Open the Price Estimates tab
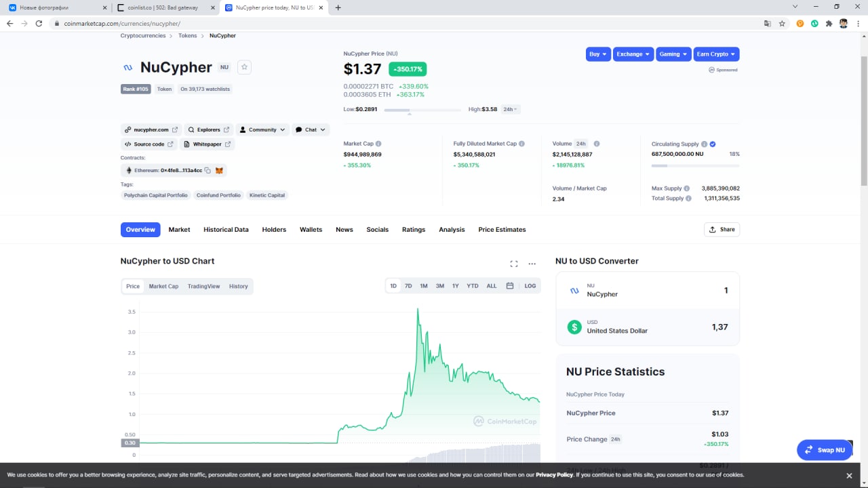Image resolution: width=868 pixels, height=488 pixels. point(502,230)
